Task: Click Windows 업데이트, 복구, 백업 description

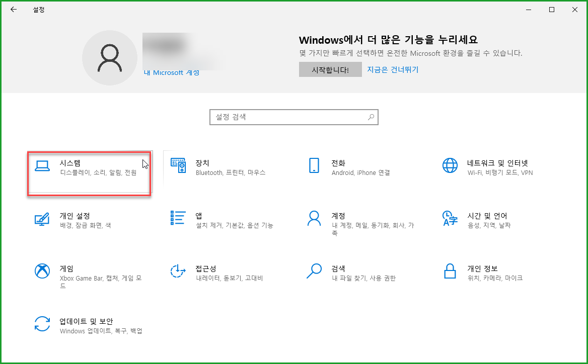Action: pos(101,331)
